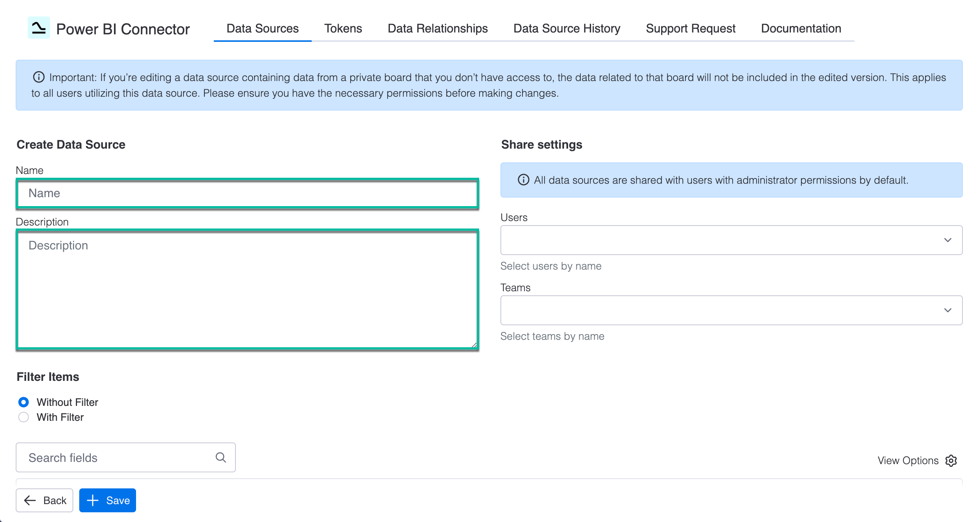Screen dimensions: 980x522
Task: Select the Without Filter radio button
Action: click(x=24, y=402)
